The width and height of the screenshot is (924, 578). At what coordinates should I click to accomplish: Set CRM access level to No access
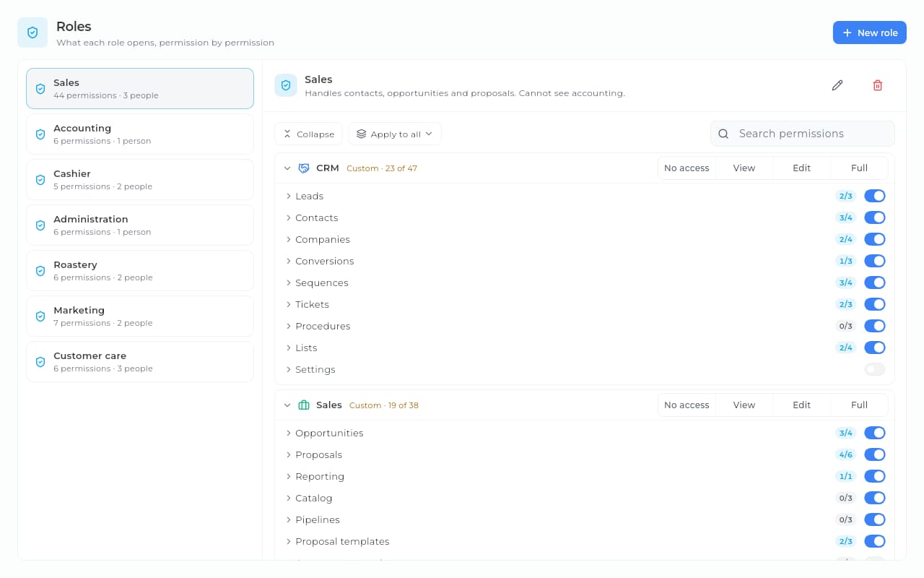pos(687,168)
